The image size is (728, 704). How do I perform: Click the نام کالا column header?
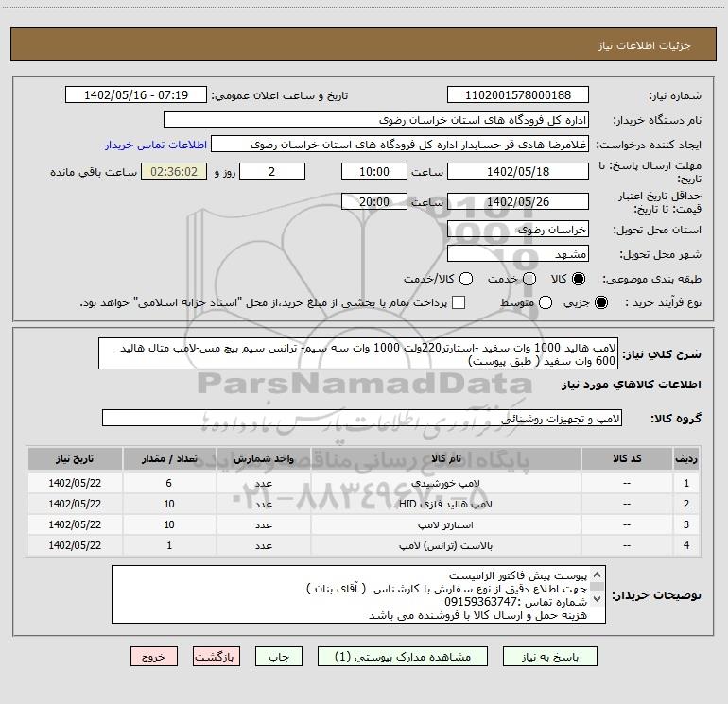[x=445, y=458]
